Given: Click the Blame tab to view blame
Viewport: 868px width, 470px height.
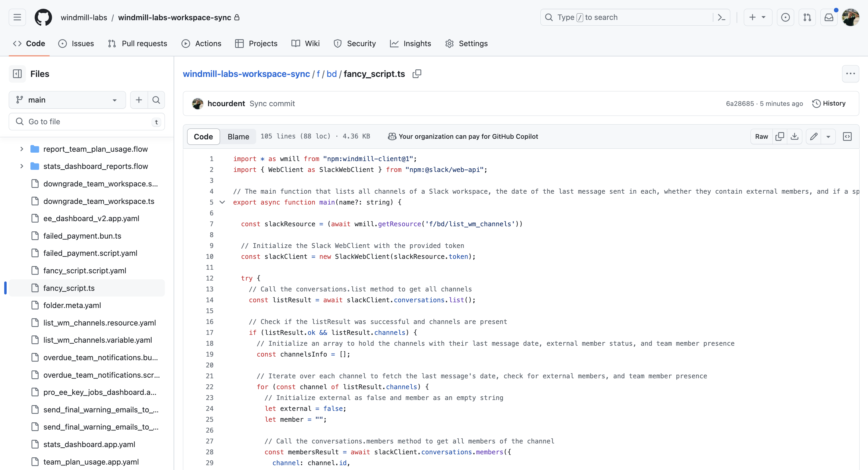Looking at the screenshot, I should pos(238,136).
